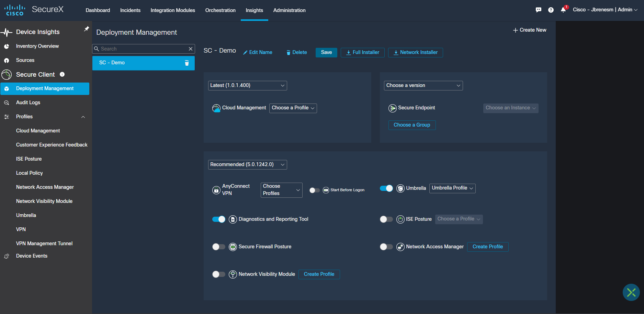Open the Cisco - Jbrenesm Admin account menu

coord(605,10)
